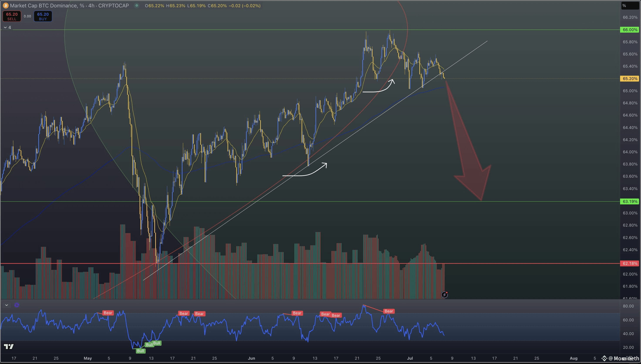Image resolution: width=641 pixels, height=364 pixels.
Task: Click the 40.00 oscillator scale value
Action: pyautogui.click(x=628, y=334)
